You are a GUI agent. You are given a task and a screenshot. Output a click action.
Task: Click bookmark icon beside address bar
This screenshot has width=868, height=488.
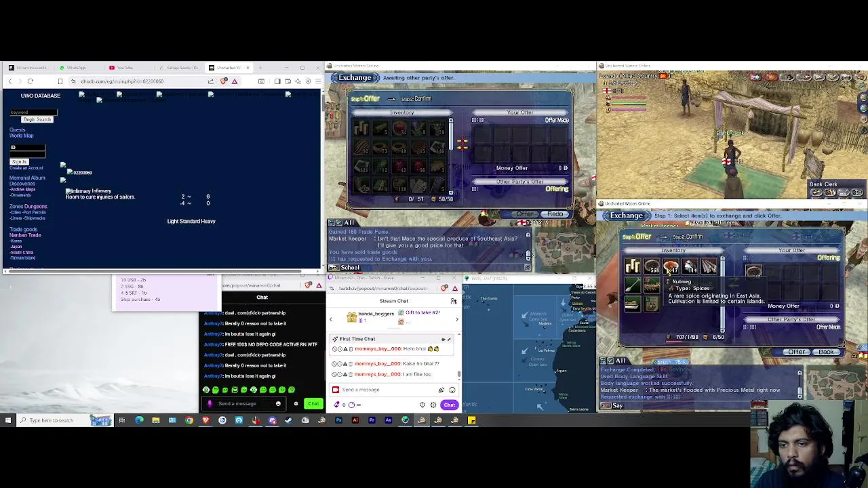pyautogui.click(x=60, y=81)
